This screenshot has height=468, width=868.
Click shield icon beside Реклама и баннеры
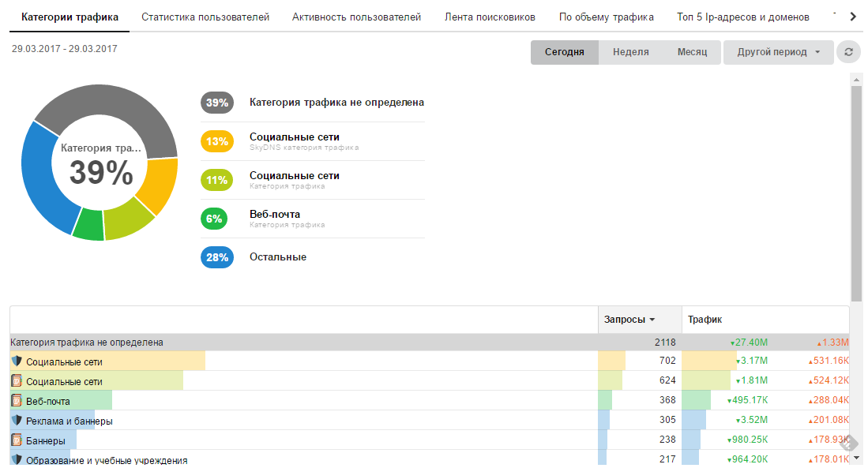(17, 421)
